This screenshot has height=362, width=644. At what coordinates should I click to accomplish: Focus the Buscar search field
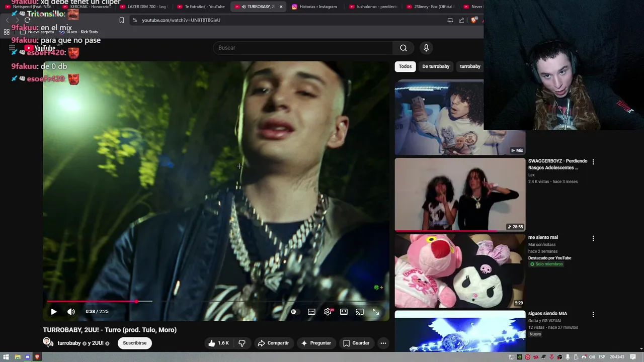pyautogui.click(x=303, y=48)
